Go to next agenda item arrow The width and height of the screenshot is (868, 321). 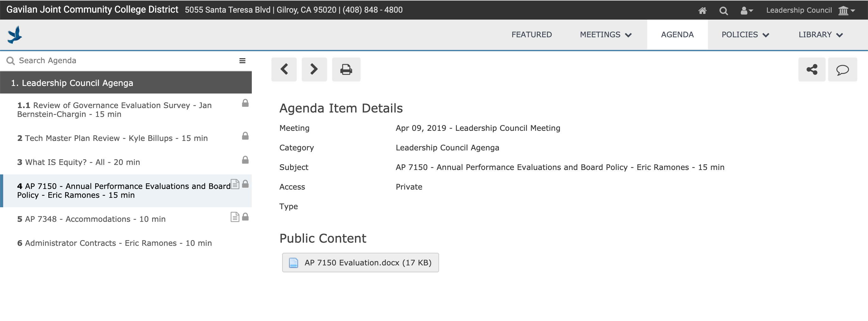(314, 69)
